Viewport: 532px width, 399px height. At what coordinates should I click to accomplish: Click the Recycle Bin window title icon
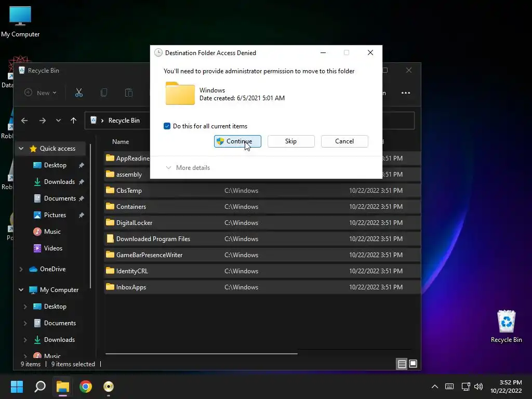click(22, 70)
